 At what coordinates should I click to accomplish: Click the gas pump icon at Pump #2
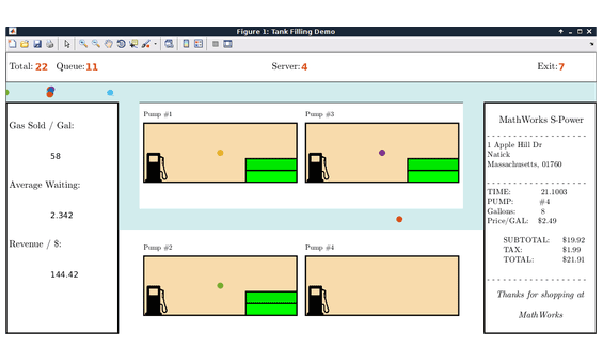point(156,300)
